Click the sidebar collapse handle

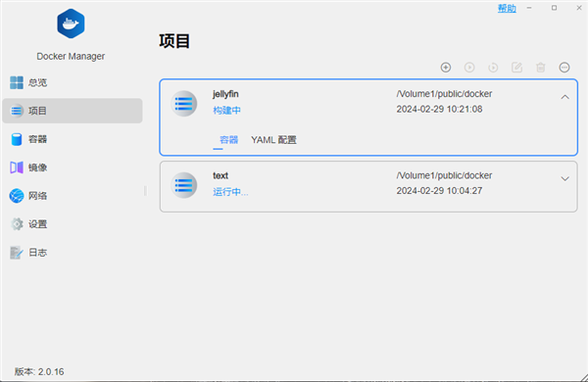point(145,191)
